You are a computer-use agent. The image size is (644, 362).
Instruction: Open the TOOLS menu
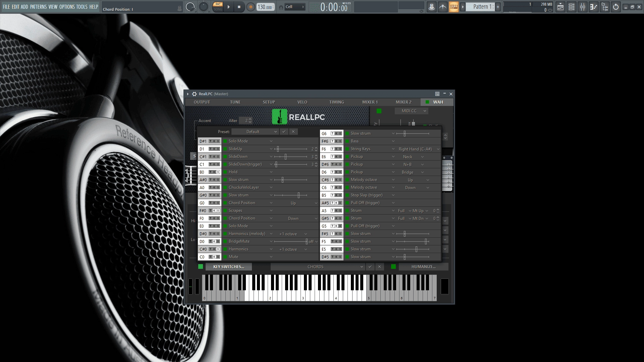point(82,7)
